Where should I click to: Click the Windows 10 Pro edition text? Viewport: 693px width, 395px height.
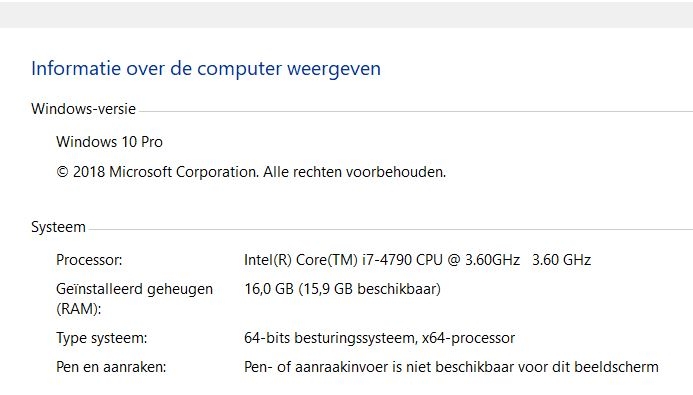(109, 142)
